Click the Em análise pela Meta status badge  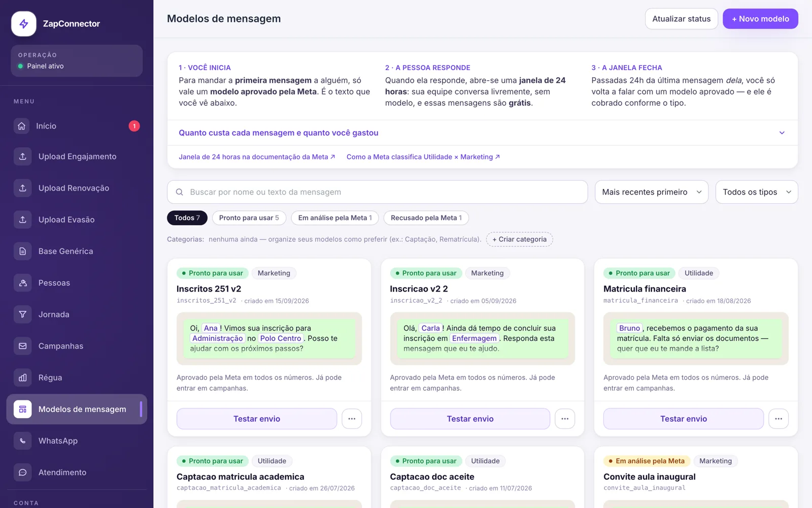(x=647, y=461)
